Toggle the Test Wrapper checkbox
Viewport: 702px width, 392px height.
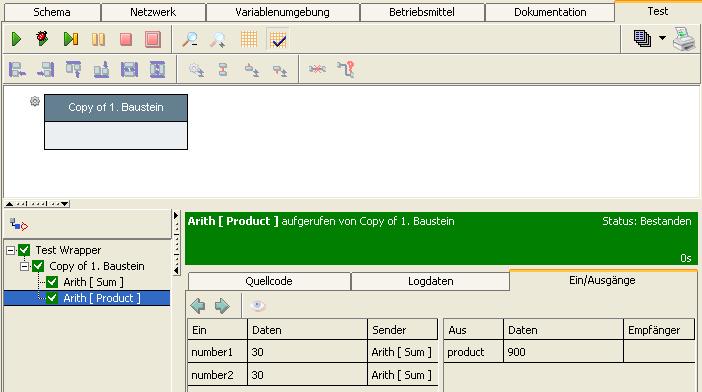(24, 250)
